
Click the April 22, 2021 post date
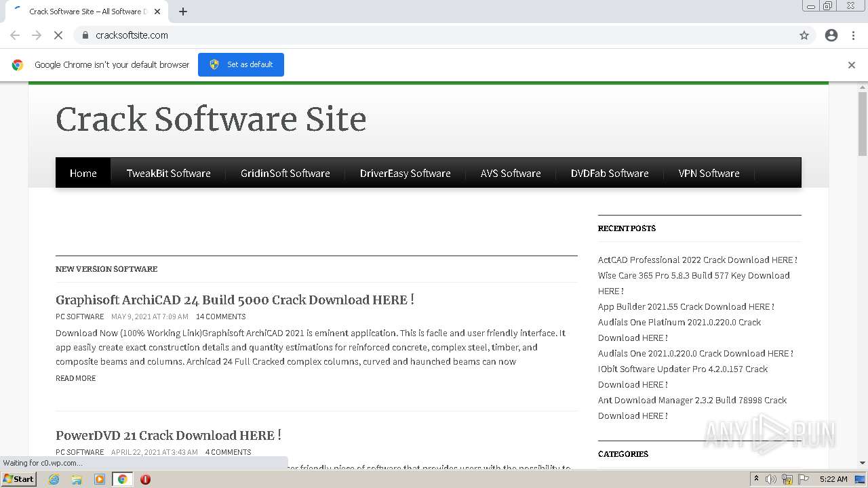(x=155, y=452)
